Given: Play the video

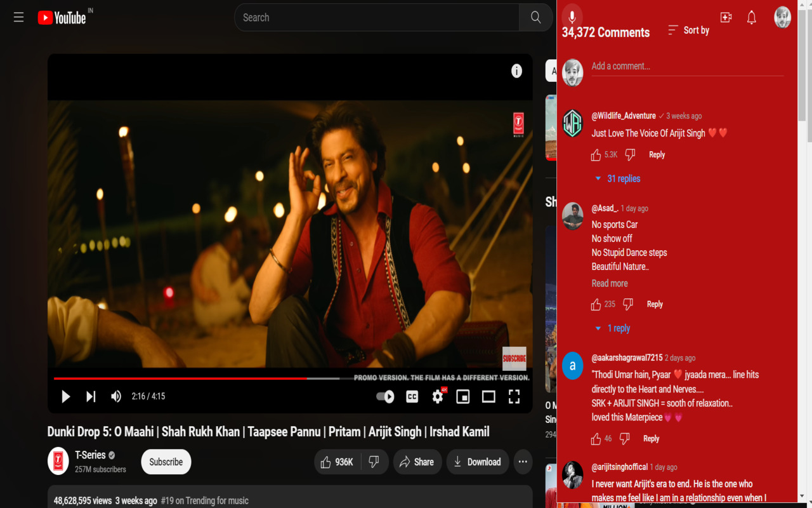Looking at the screenshot, I should pyautogui.click(x=65, y=396).
